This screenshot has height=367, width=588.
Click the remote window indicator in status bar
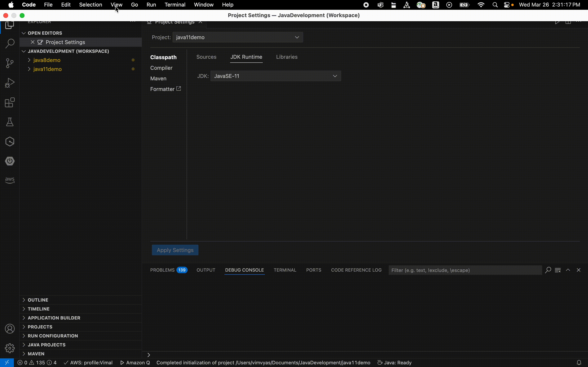point(7,362)
